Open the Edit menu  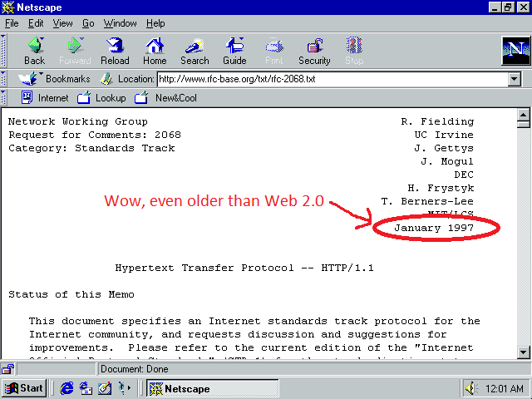point(36,23)
